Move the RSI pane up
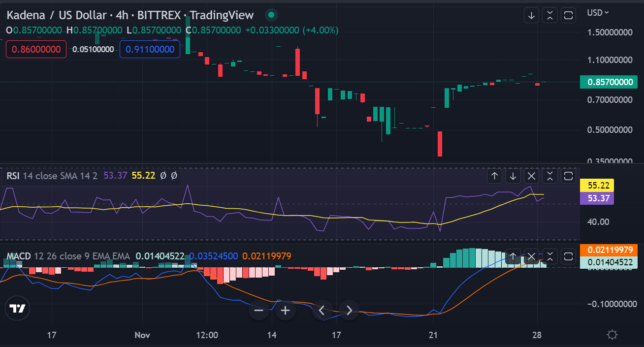Image resolution: width=644 pixels, height=347 pixels. coord(495,176)
